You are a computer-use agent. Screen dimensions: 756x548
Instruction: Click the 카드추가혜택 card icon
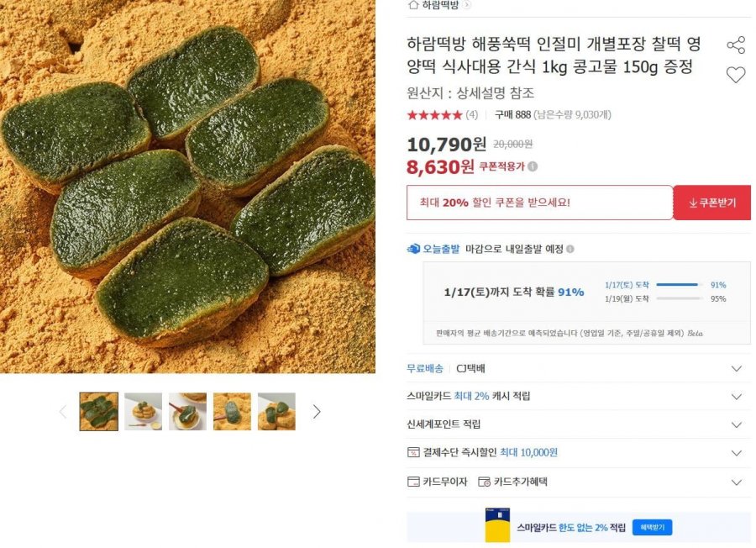point(484,482)
